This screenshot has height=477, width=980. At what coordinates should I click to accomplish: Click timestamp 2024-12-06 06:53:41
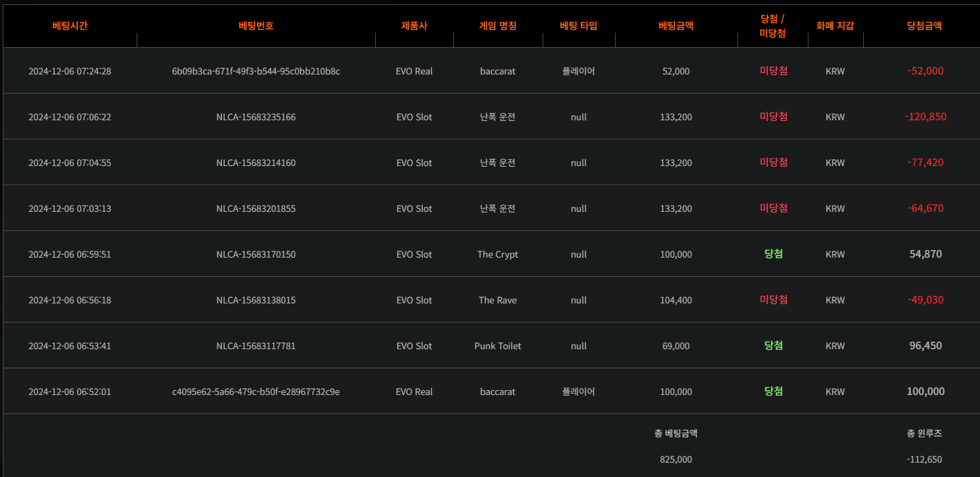tap(70, 346)
